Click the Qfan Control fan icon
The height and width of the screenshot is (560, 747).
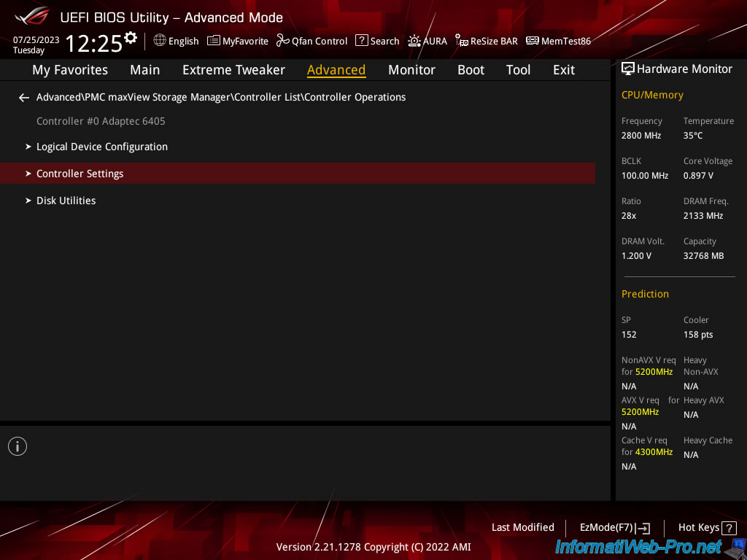[x=283, y=41]
